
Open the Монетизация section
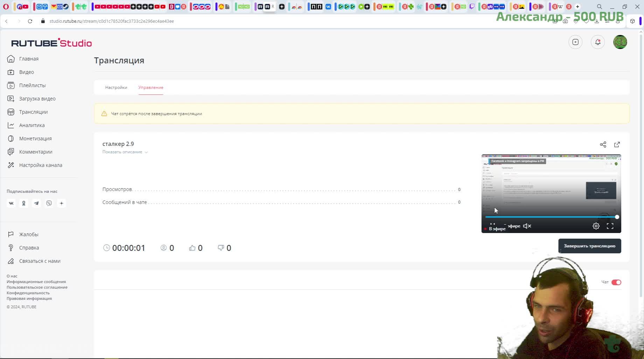click(x=35, y=139)
